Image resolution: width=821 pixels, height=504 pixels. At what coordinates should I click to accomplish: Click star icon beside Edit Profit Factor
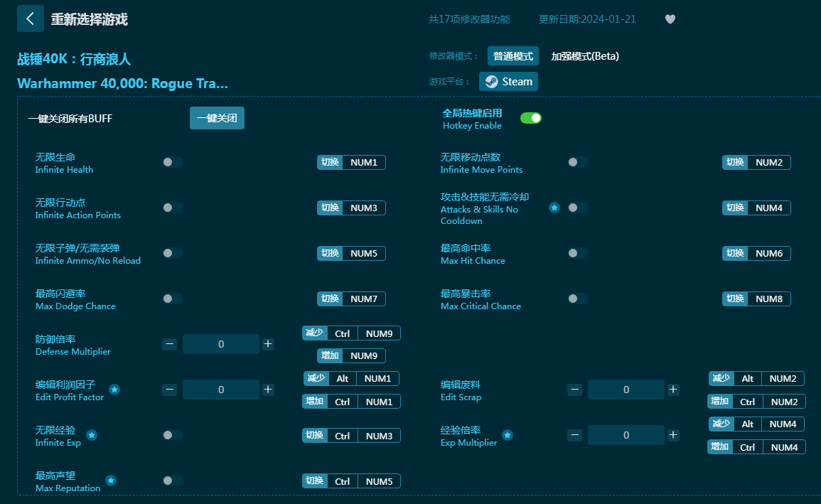pyautogui.click(x=114, y=390)
